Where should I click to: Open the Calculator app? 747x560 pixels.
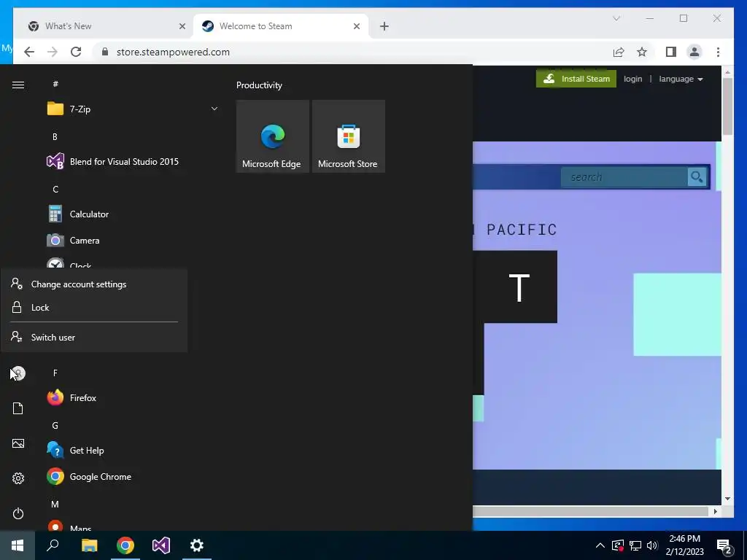click(133, 214)
